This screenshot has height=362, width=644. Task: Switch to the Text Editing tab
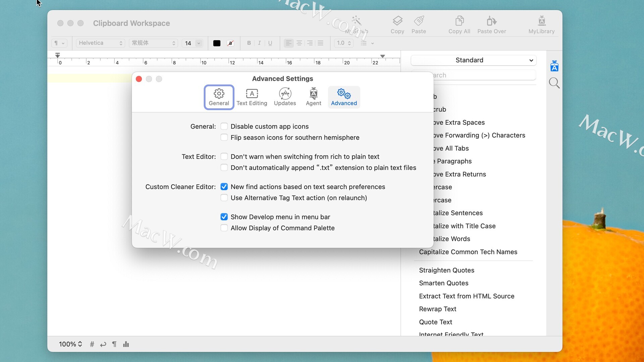click(252, 97)
